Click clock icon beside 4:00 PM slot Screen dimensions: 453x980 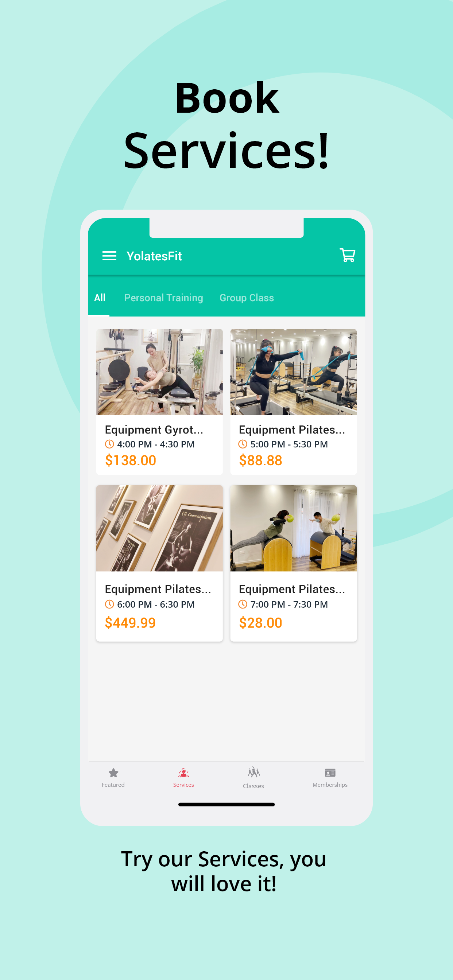coord(109,444)
